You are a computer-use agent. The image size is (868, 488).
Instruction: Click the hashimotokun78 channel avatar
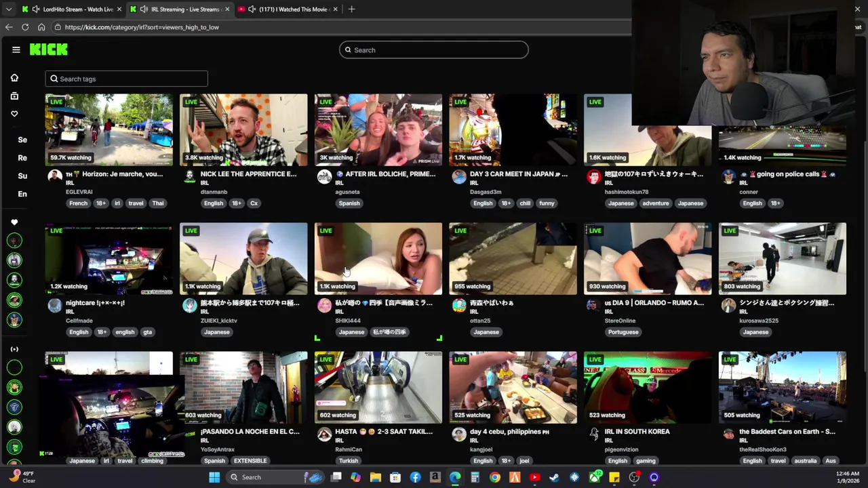[x=593, y=177]
